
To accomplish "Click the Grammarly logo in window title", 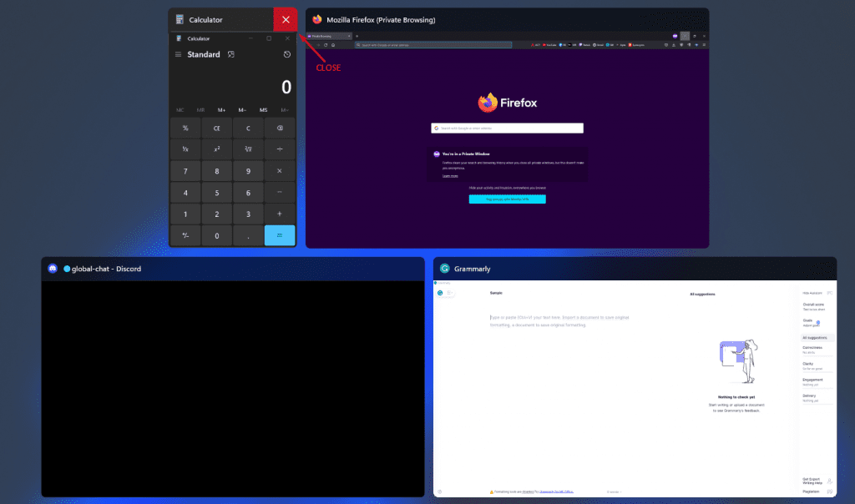I will coord(445,269).
